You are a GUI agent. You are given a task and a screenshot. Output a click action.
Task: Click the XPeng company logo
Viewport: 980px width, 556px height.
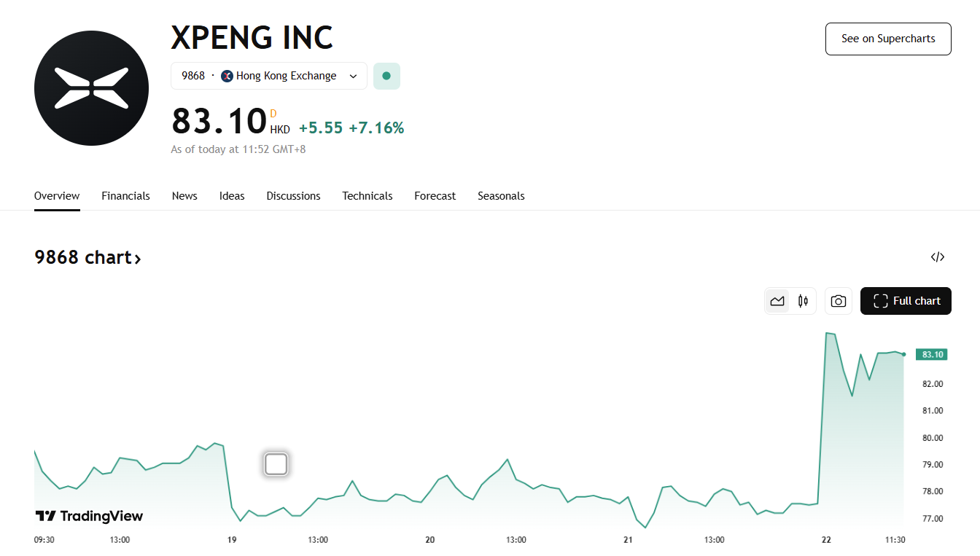click(91, 88)
